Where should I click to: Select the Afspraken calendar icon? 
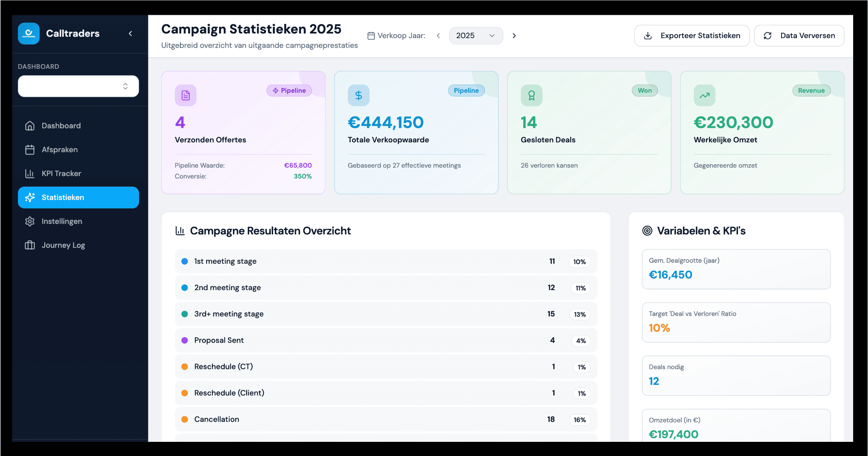[x=30, y=149]
